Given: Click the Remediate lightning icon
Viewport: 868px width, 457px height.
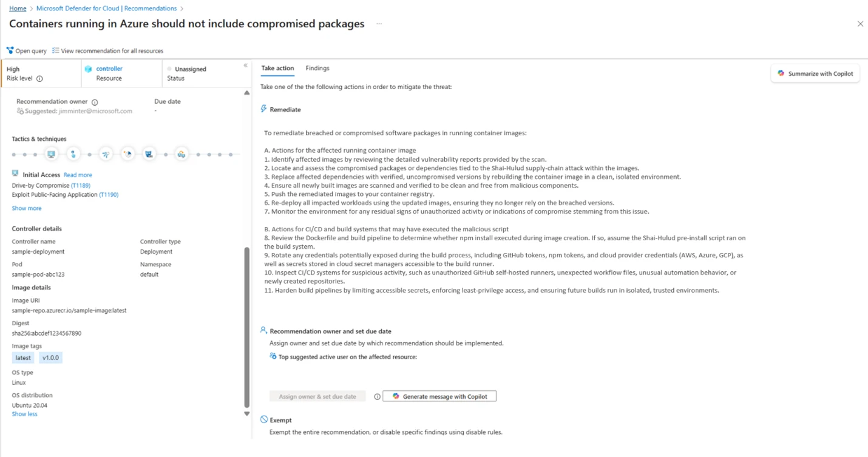Looking at the screenshot, I should point(263,109).
